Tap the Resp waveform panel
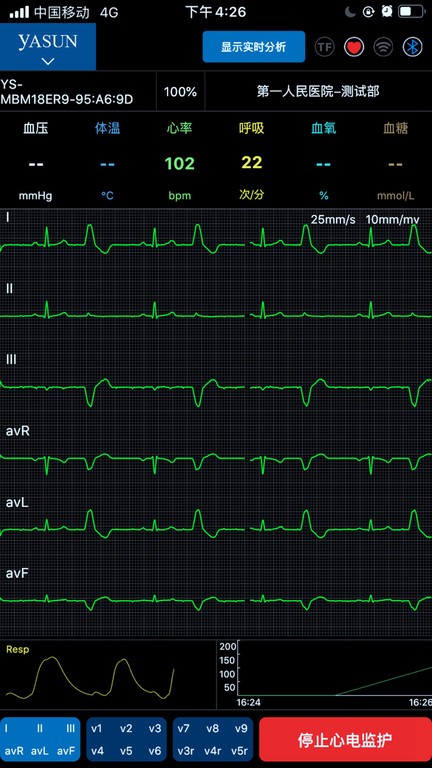This screenshot has height=768, width=432. pos(108,674)
